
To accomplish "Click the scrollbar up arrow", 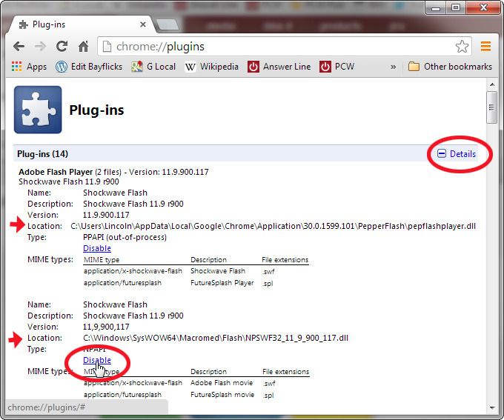I will coord(492,84).
